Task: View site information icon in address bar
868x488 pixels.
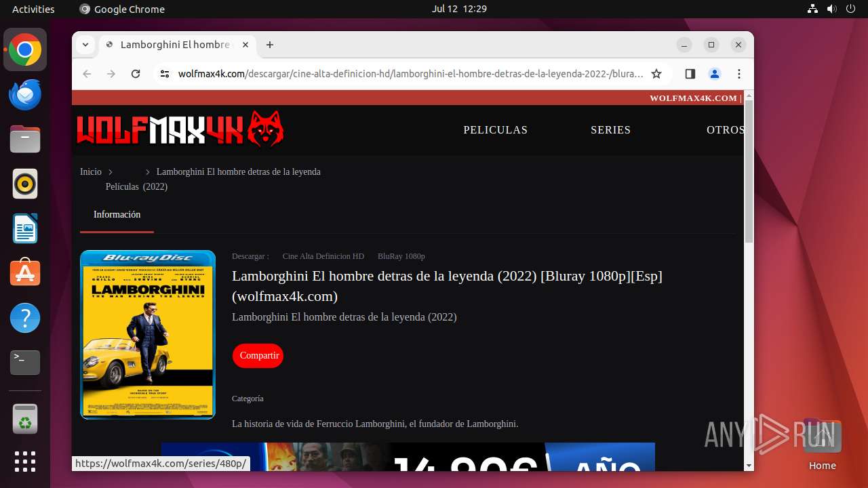Action: coord(164,74)
